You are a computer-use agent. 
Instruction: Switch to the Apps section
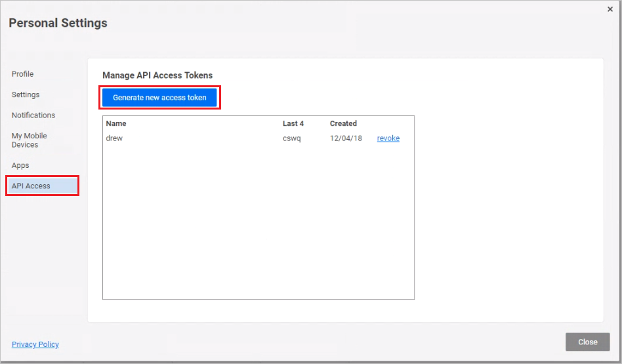point(20,165)
